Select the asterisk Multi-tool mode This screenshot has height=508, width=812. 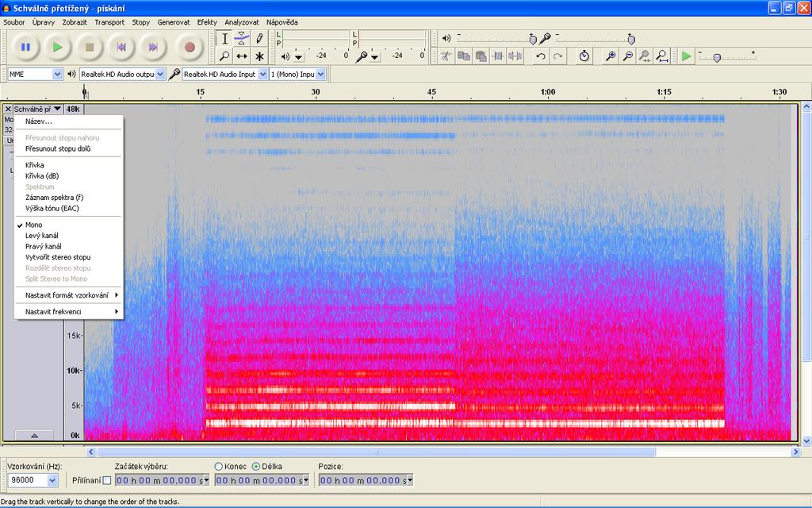[259, 56]
